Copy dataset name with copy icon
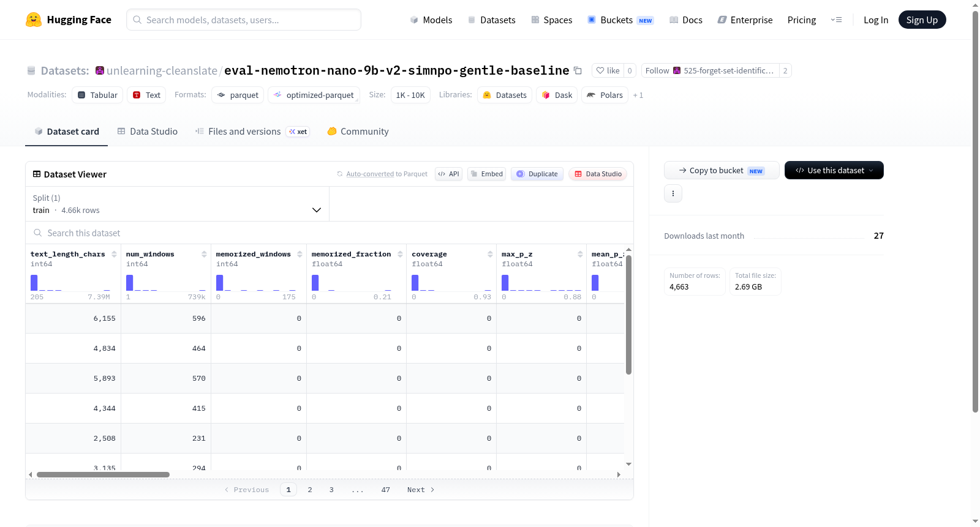 (578, 70)
